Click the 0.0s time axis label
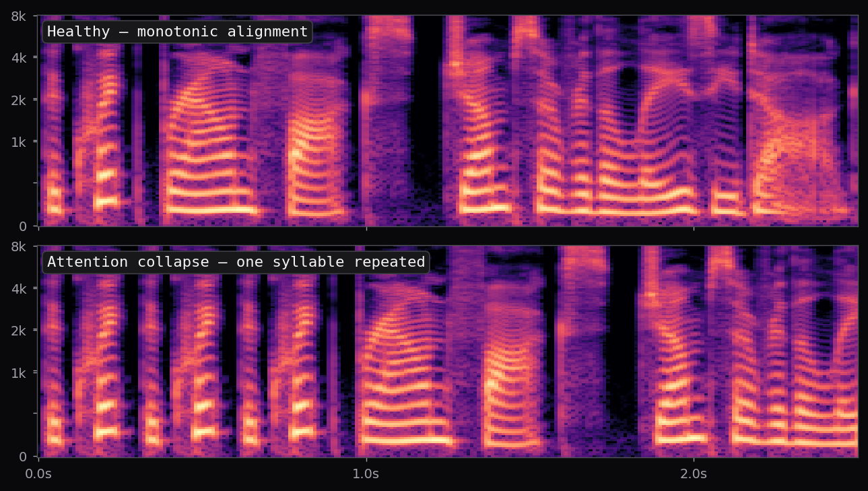The image size is (868, 491). [38, 473]
